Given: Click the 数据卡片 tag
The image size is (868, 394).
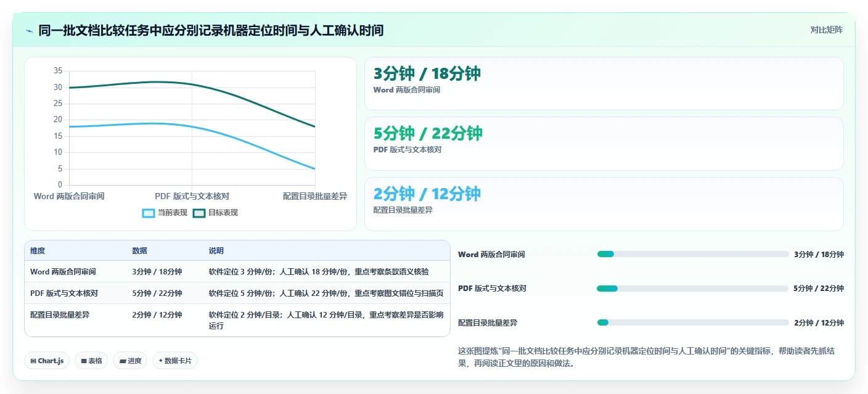Looking at the screenshot, I should (175, 361).
